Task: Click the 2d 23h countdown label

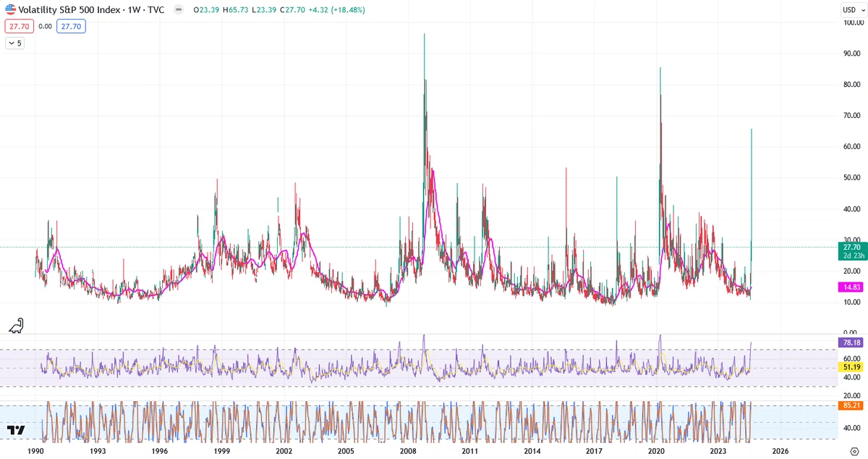Action: [x=854, y=256]
